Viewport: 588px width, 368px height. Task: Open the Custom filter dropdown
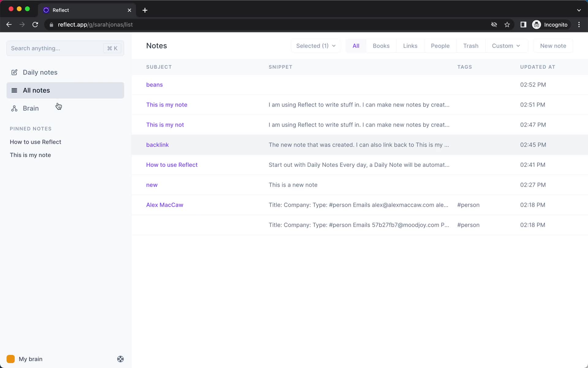(506, 46)
